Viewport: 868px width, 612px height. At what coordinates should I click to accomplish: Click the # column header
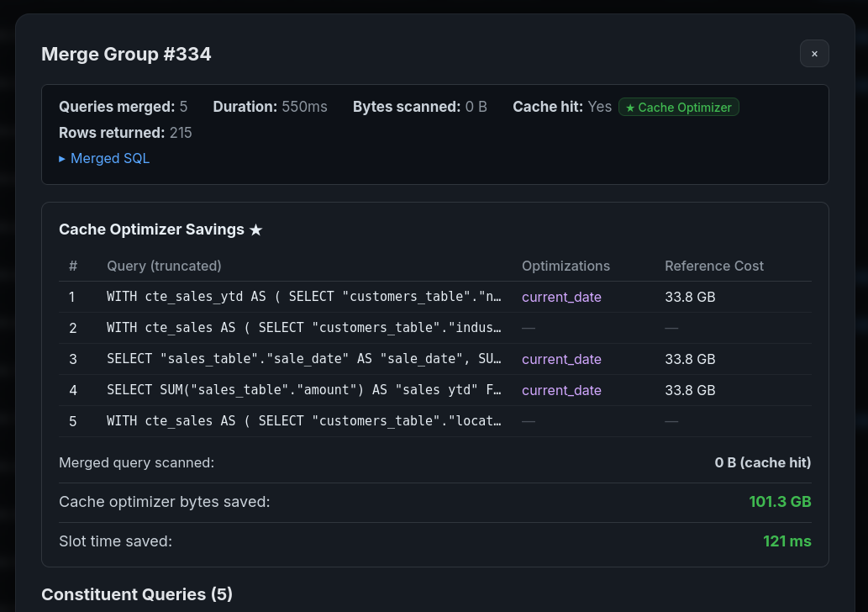(73, 266)
